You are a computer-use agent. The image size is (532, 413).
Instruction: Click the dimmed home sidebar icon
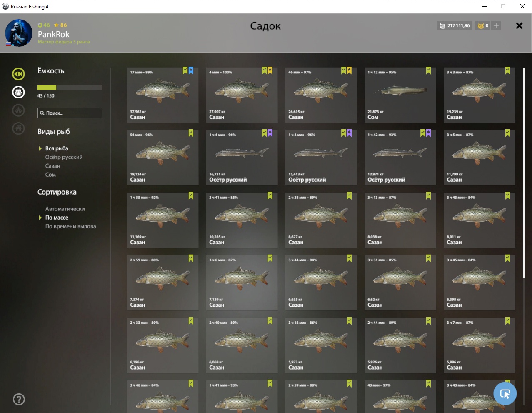(x=18, y=128)
